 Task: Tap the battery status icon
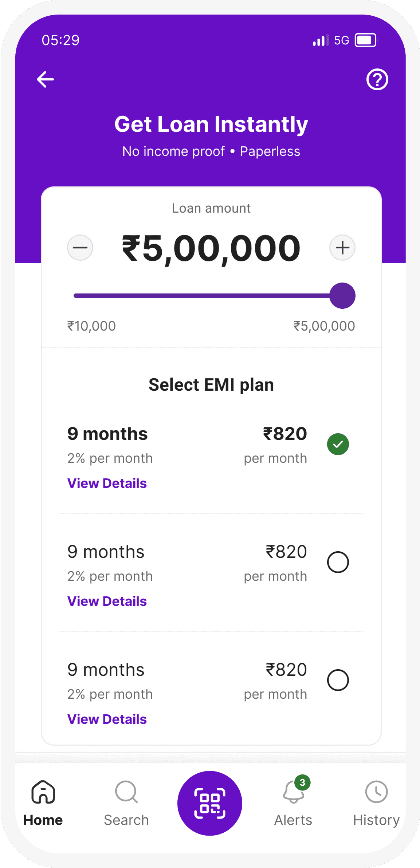tap(366, 40)
